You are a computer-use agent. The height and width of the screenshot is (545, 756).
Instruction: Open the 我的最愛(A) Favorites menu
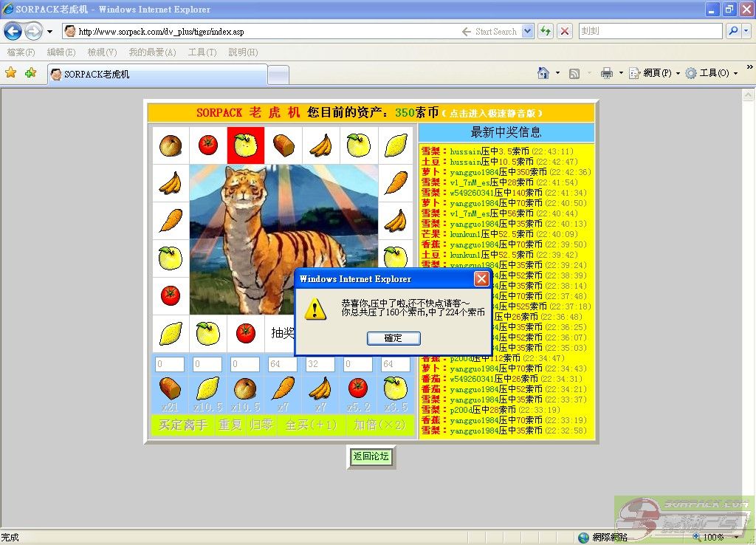point(152,52)
